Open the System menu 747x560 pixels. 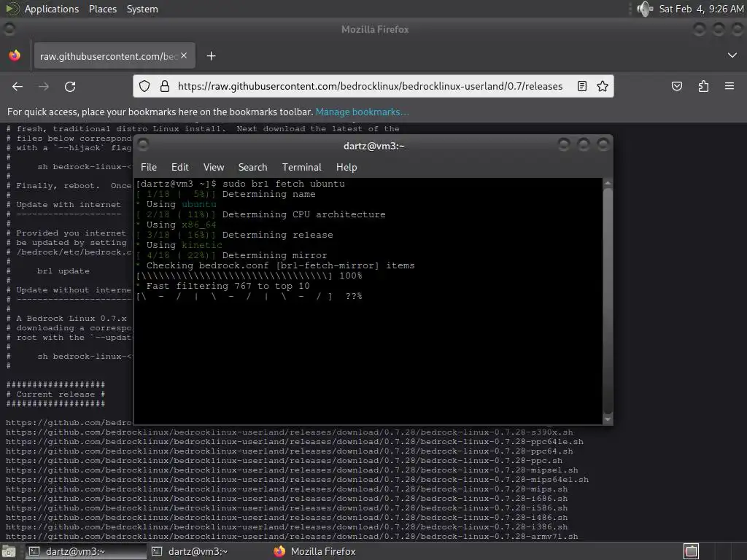click(x=142, y=9)
